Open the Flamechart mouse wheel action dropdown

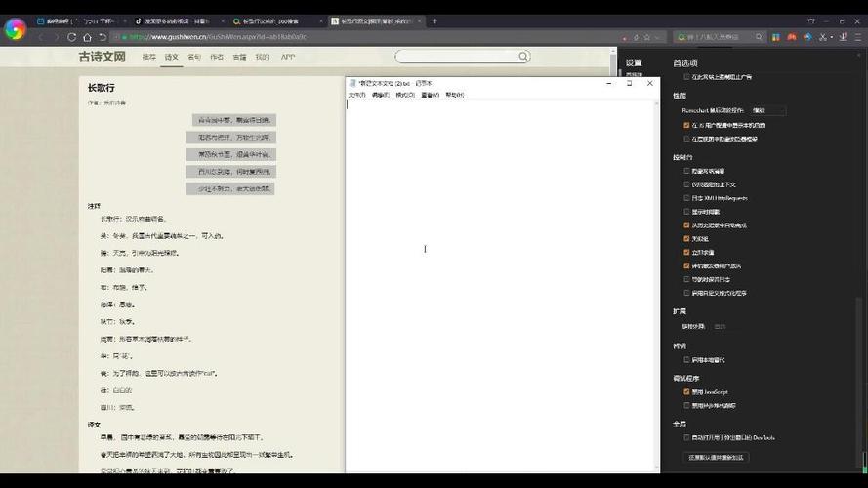pos(767,110)
